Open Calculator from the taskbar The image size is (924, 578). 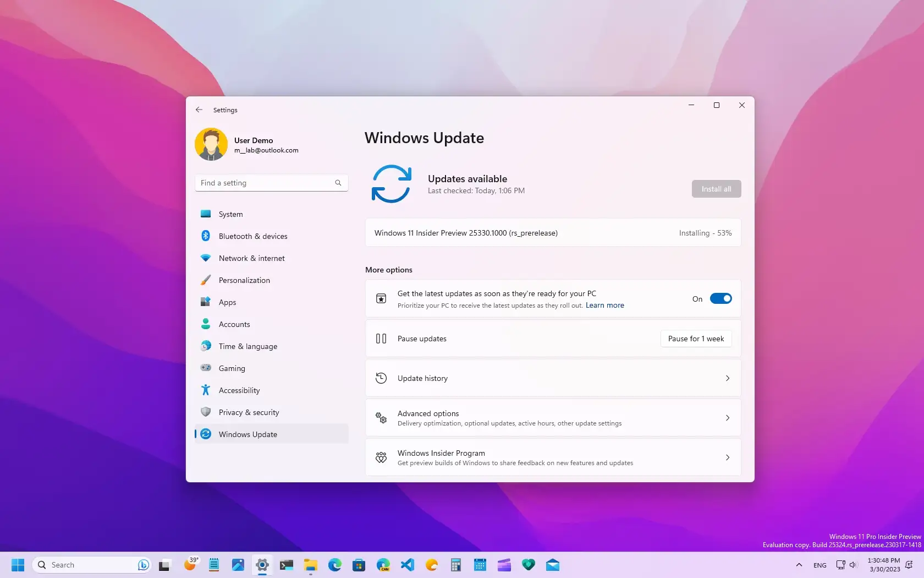[x=456, y=565]
